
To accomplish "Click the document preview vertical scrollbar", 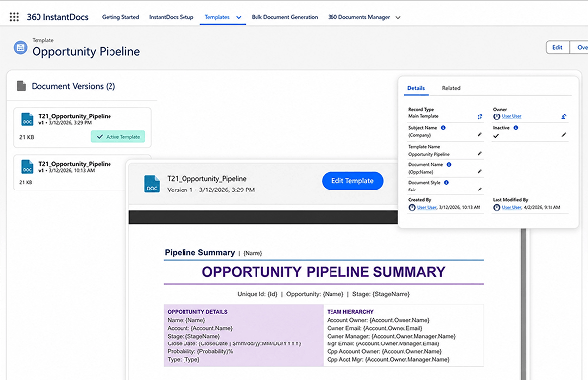I will point(523,304).
